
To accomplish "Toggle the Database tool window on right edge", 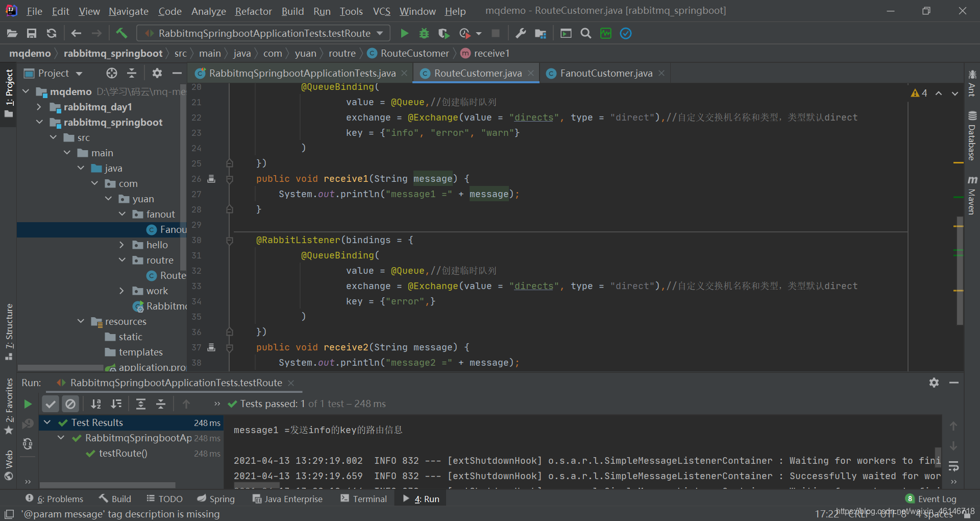I will tap(972, 136).
